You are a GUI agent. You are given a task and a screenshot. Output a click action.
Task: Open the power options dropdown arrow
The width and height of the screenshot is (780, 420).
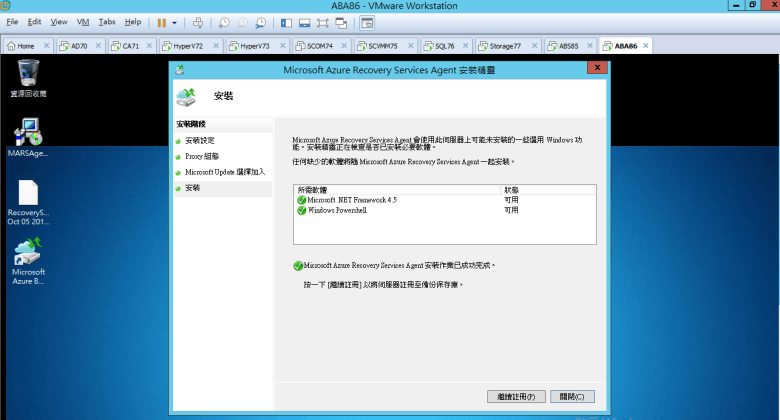point(175,21)
